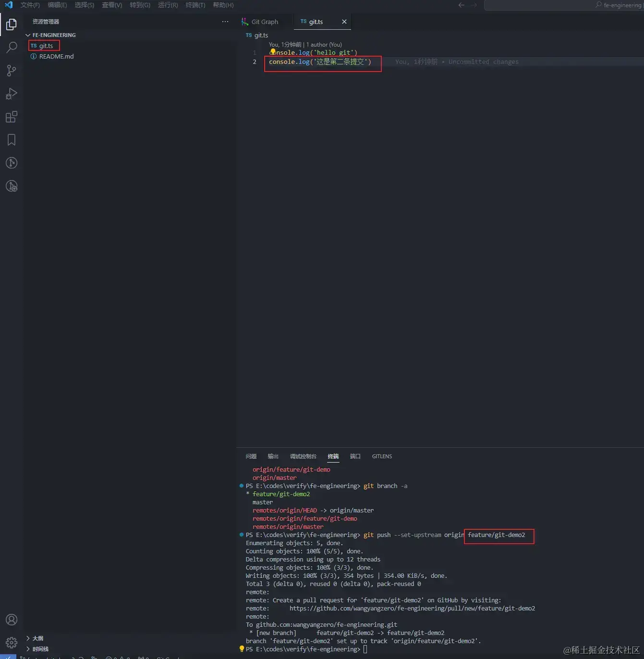Open the Search view icon
This screenshot has width=644, height=659.
12,47
